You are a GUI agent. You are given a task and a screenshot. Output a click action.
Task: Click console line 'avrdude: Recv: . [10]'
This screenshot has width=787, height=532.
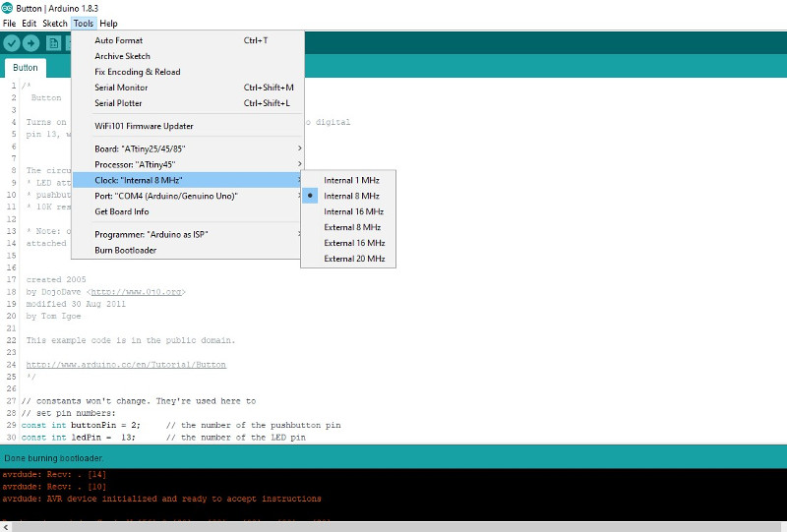pos(54,487)
